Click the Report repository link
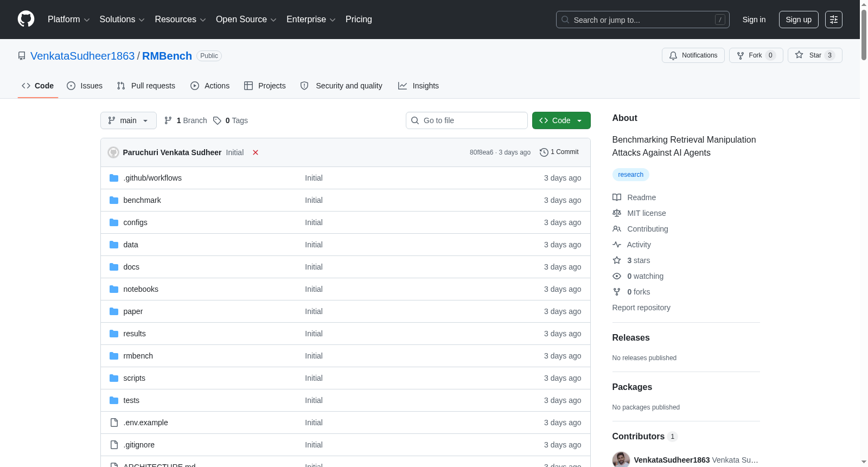This screenshot has height=467, width=868. point(641,308)
